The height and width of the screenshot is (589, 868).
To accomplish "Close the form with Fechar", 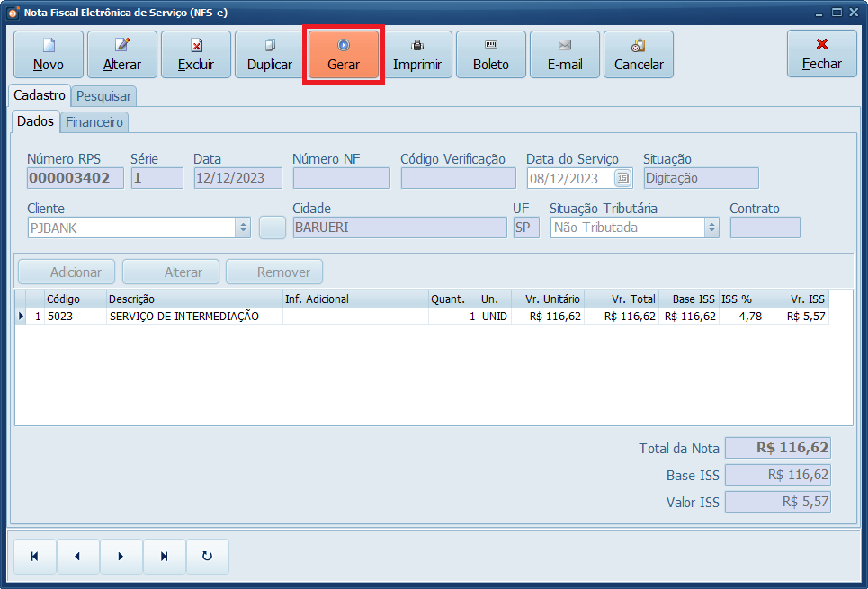I will [x=822, y=54].
